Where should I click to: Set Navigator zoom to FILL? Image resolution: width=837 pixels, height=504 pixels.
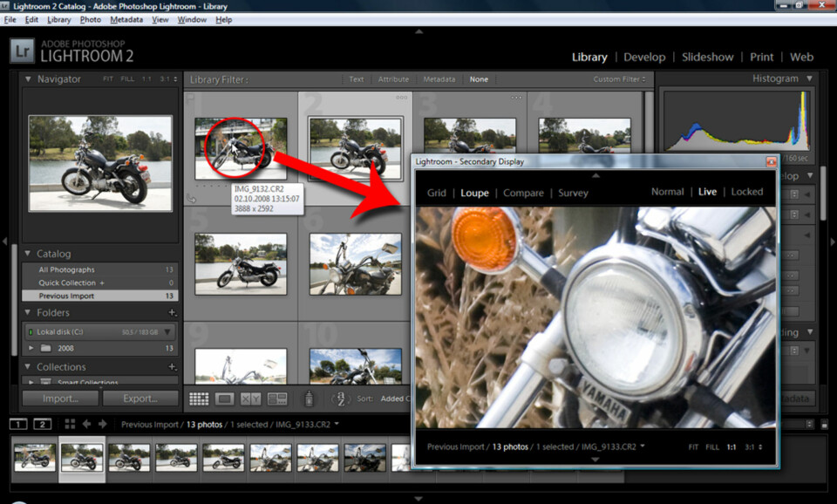127,79
